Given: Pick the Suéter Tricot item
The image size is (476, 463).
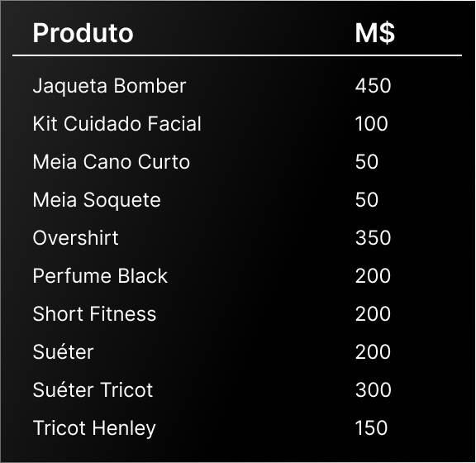Looking at the screenshot, I should click(93, 389).
